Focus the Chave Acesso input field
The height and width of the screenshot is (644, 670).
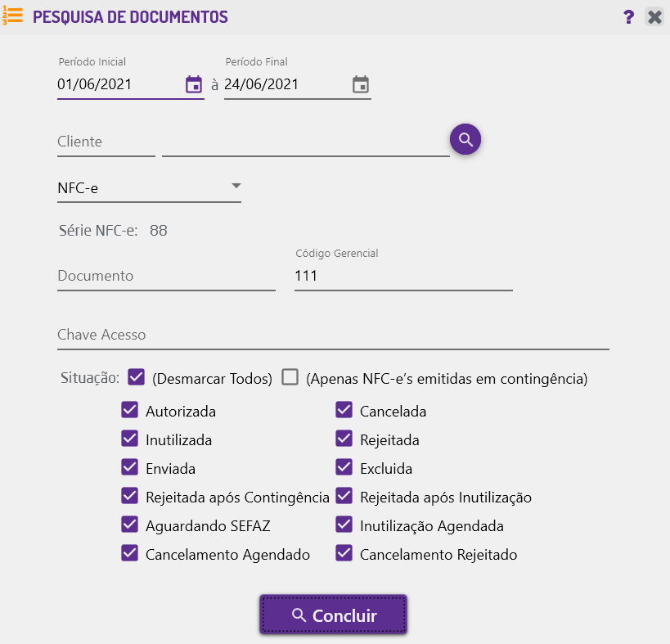(333, 336)
